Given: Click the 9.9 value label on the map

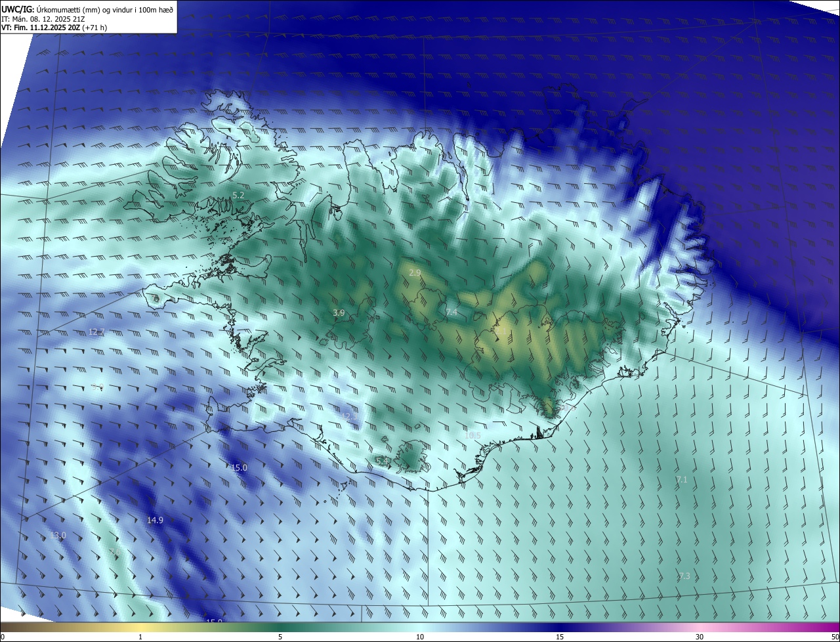Looking at the screenshot, I should (98, 387).
